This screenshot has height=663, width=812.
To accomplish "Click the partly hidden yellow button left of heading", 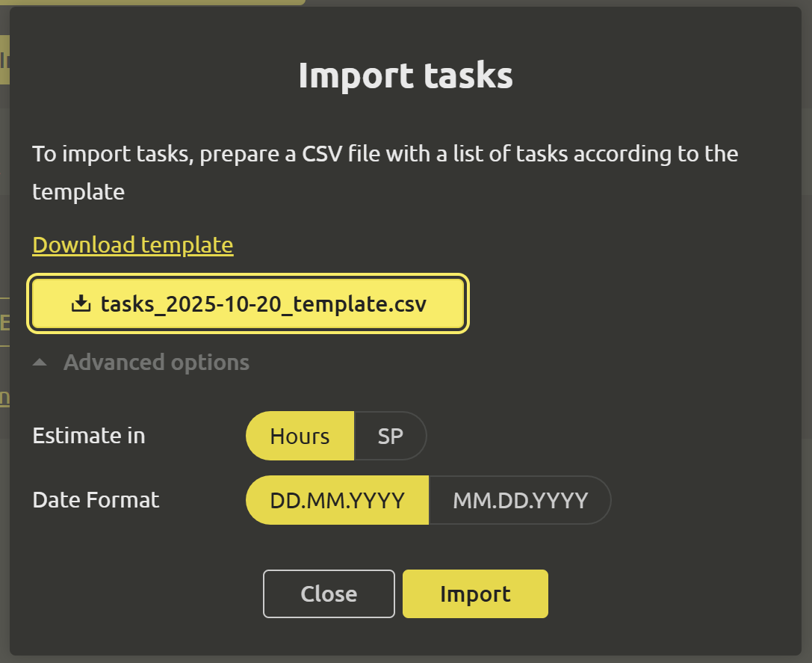I will click(4, 60).
